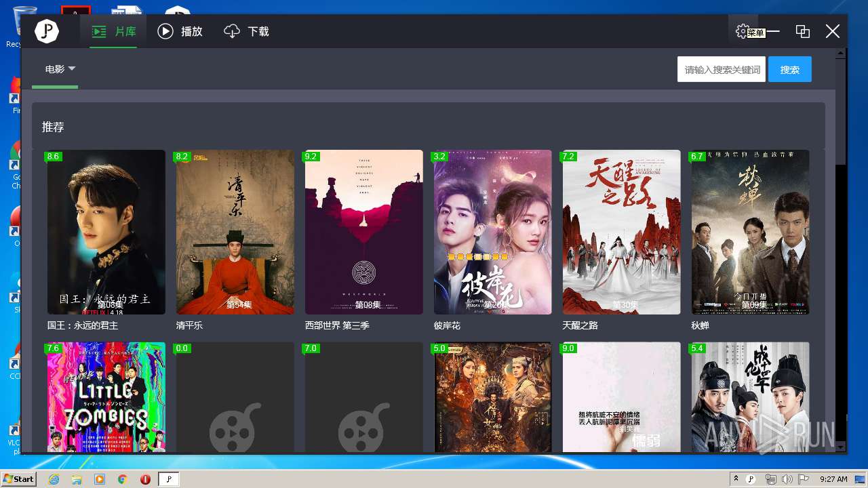The width and height of the screenshot is (868, 488).
Task: Switch to the 播放 playback tab
Action: coord(180,31)
